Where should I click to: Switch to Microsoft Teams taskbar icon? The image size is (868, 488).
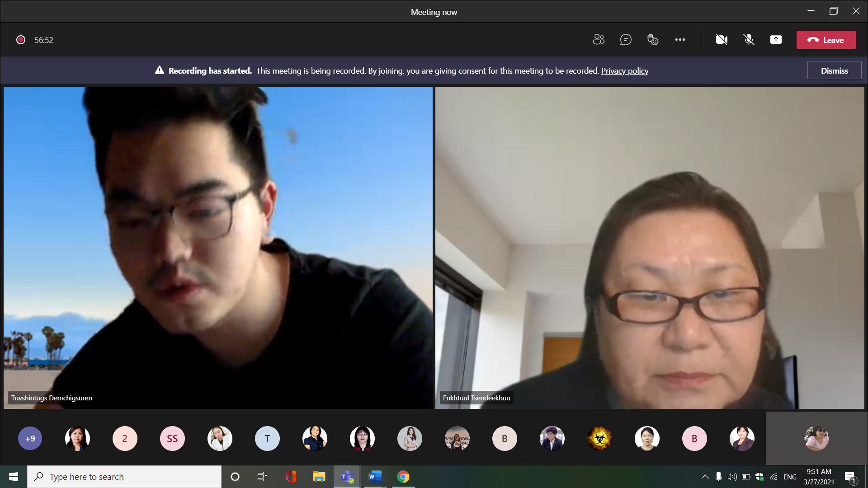[x=347, y=477]
